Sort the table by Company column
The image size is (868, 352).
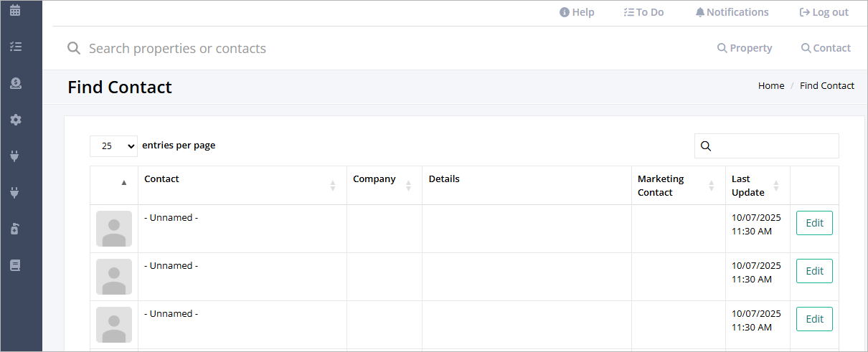[x=385, y=185]
